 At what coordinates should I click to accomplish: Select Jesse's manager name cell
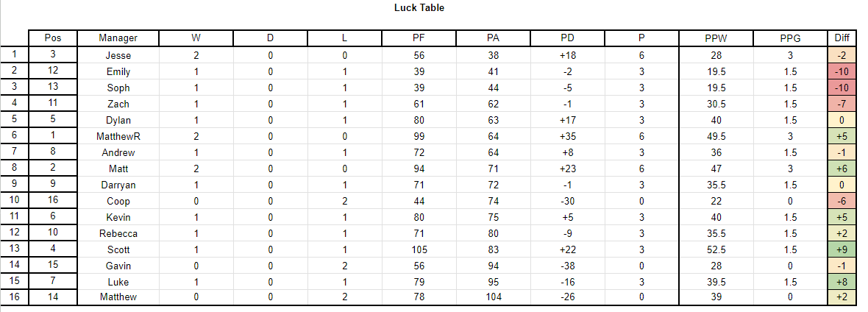[118, 55]
